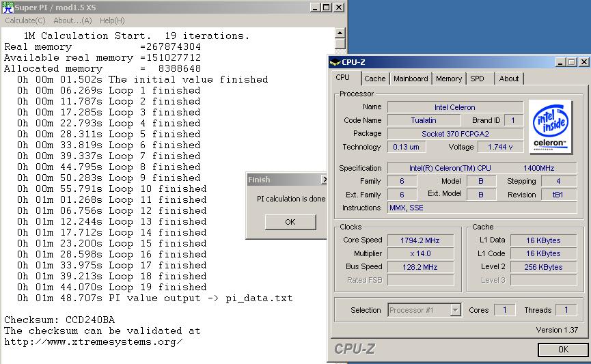The width and height of the screenshot is (591, 364).
Task: Click the Brand ID value '1'
Action: pyautogui.click(x=513, y=120)
